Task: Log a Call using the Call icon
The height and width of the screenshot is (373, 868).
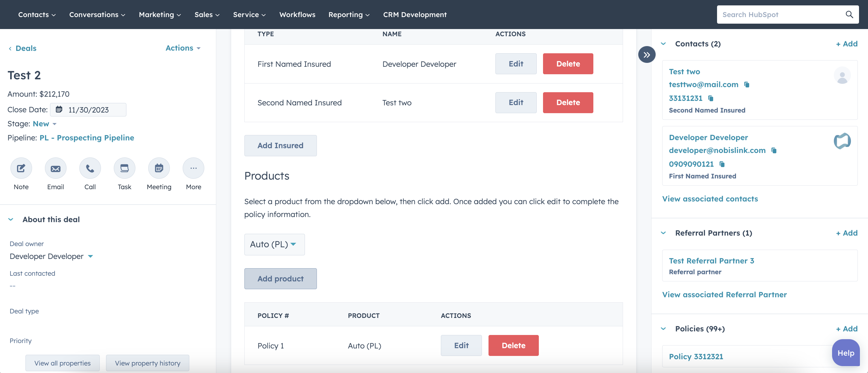Action: (90, 168)
